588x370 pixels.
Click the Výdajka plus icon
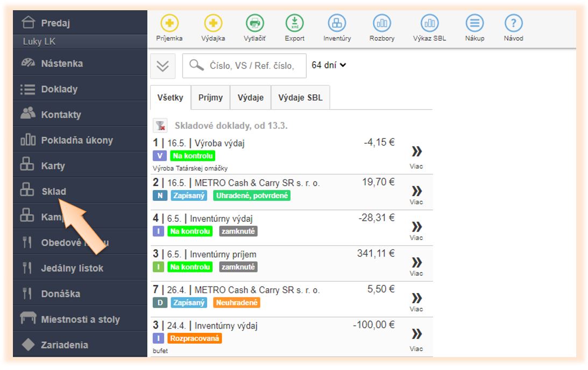point(213,24)
